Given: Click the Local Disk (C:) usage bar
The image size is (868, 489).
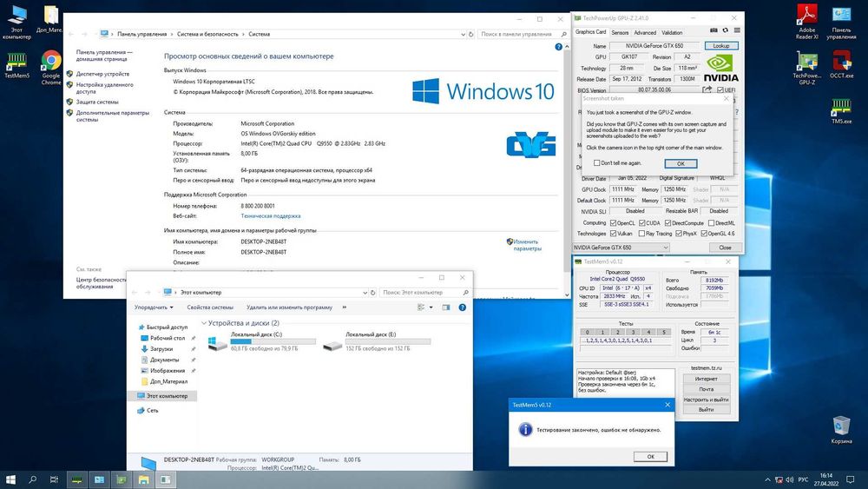Looking at the screenshot, I should (x=273, y=341).
